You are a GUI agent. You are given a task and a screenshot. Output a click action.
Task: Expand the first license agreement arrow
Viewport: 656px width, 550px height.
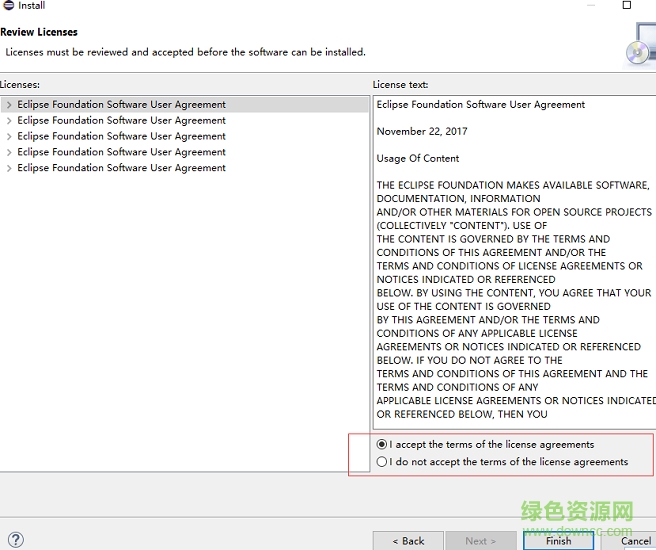tap(9, 105)
